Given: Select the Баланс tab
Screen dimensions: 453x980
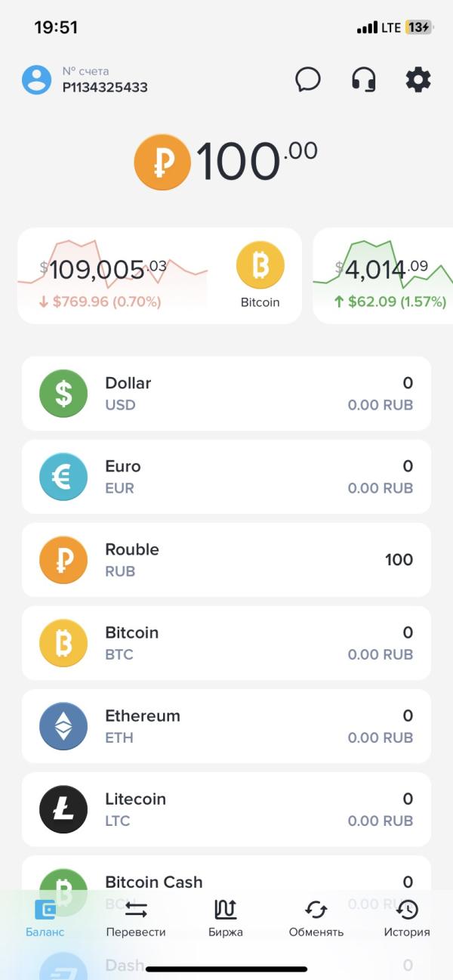Looking at the screenshot, I should (x=45, y=918).
